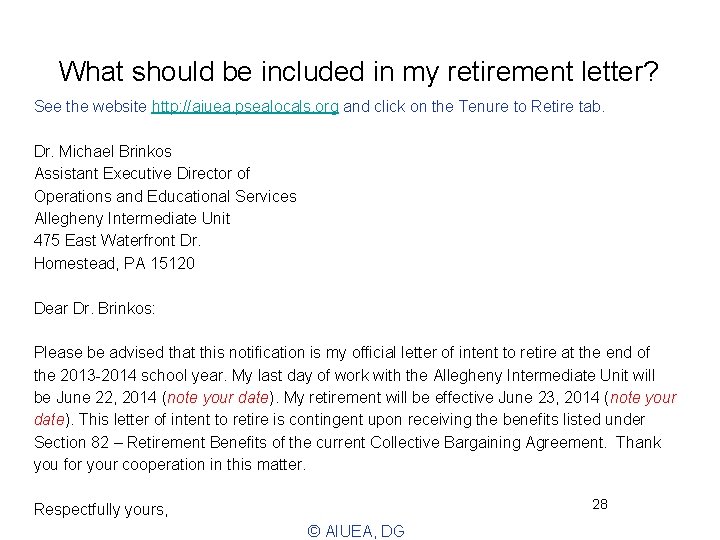720x540 pixels.
Task: Click the © AIUEA, DG footer
Action: [355, 531]
